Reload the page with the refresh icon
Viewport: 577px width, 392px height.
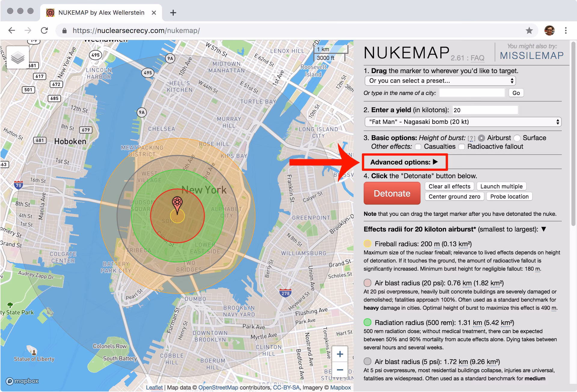point(44,30)
